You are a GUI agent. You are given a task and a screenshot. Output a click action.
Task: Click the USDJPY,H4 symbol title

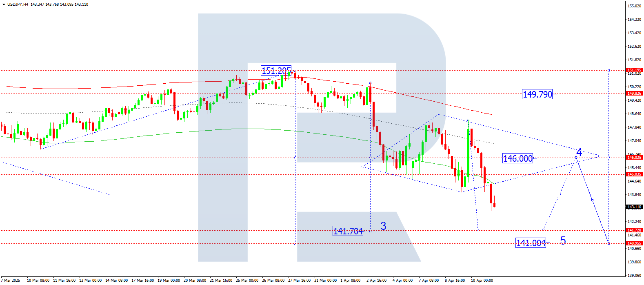18,4
